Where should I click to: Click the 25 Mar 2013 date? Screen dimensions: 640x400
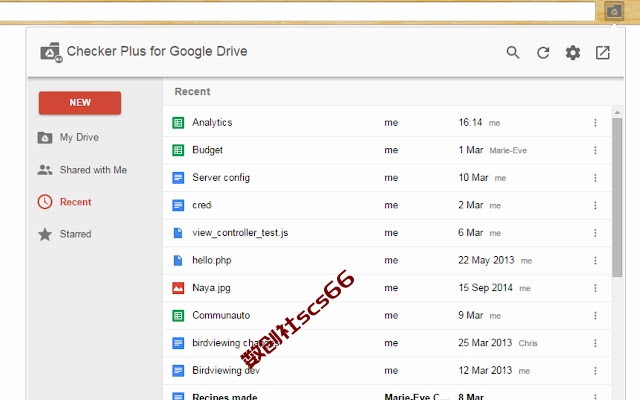click(485, 343)
